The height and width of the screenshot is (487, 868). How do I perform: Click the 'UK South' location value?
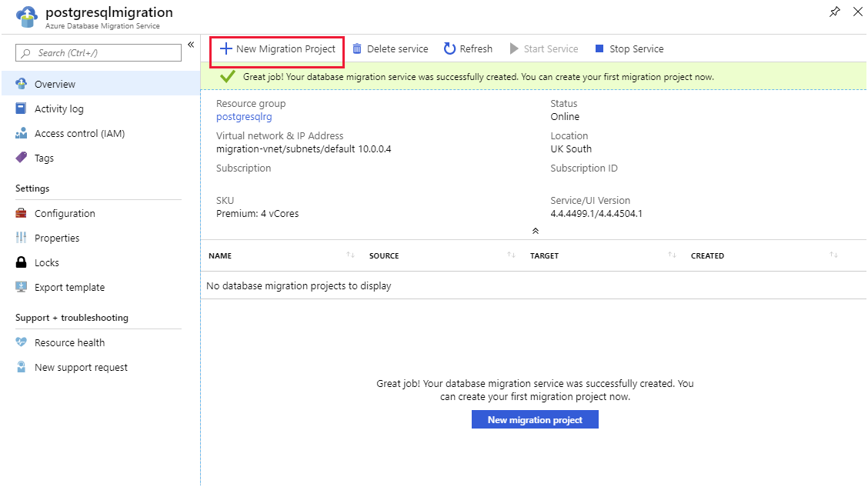[571, 148]
